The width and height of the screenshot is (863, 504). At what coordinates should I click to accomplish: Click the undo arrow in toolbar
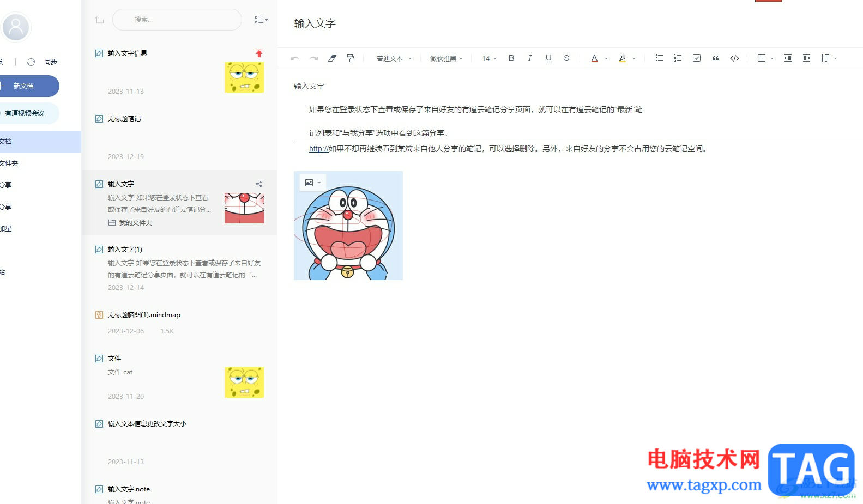pyautogui.click(x=294, y=58)
